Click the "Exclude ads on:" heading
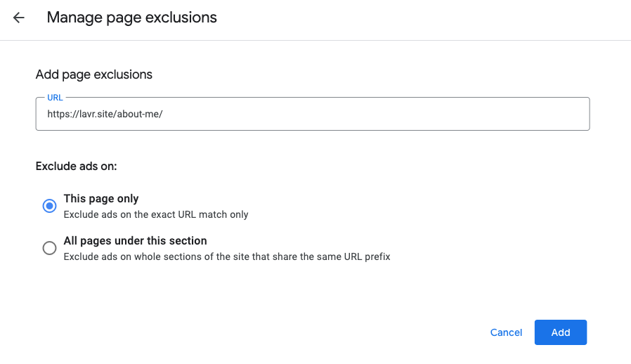This screenshot has height=364, width=631. 76,167
